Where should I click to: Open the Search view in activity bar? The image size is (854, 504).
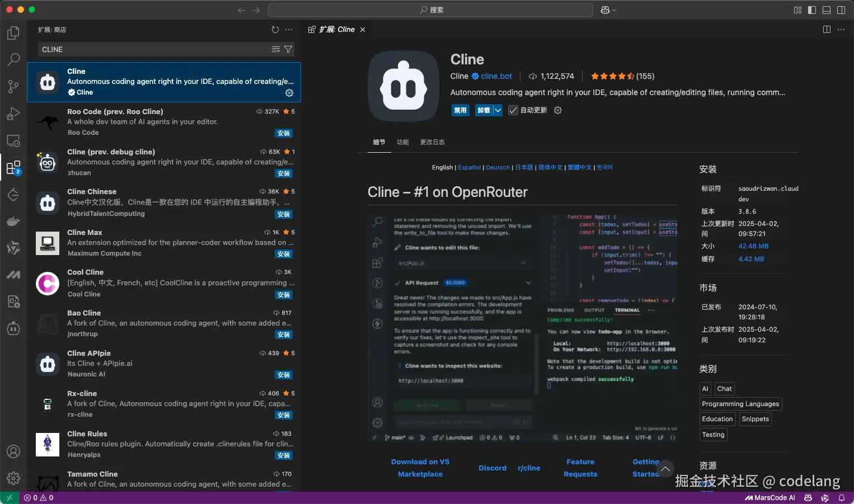(x=13, y=59)
